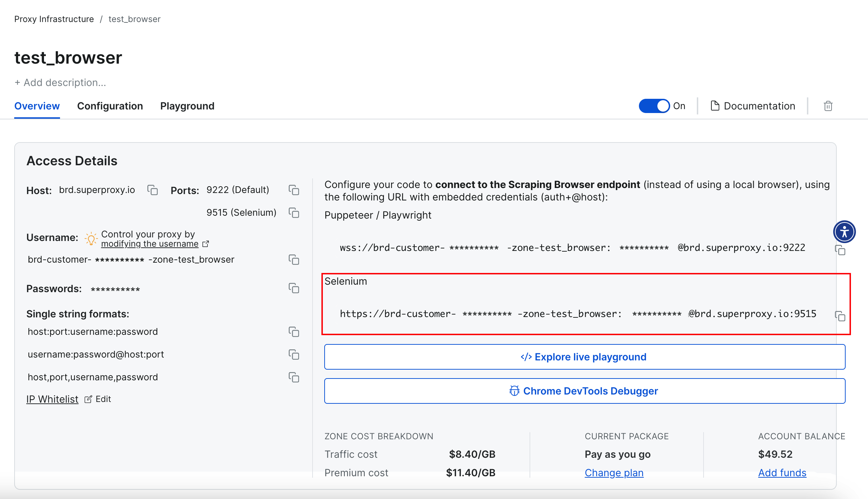
Task: Open the Playground tab
Action: pyautogui.click(x=187, y=106)
